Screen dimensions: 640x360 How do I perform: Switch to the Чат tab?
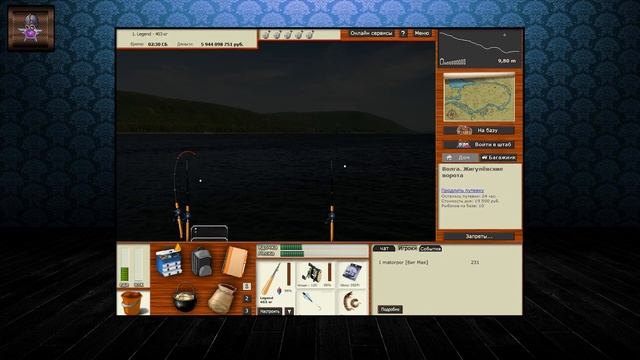384,248
